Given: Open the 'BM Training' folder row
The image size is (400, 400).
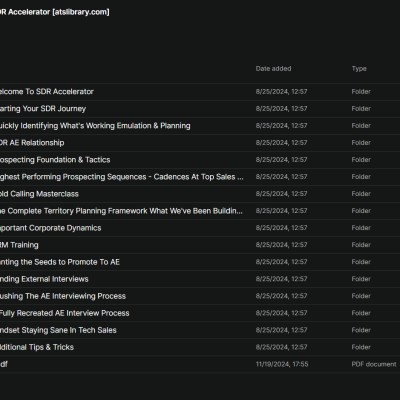Looking at the screenshot, I should tap(200, 245).
